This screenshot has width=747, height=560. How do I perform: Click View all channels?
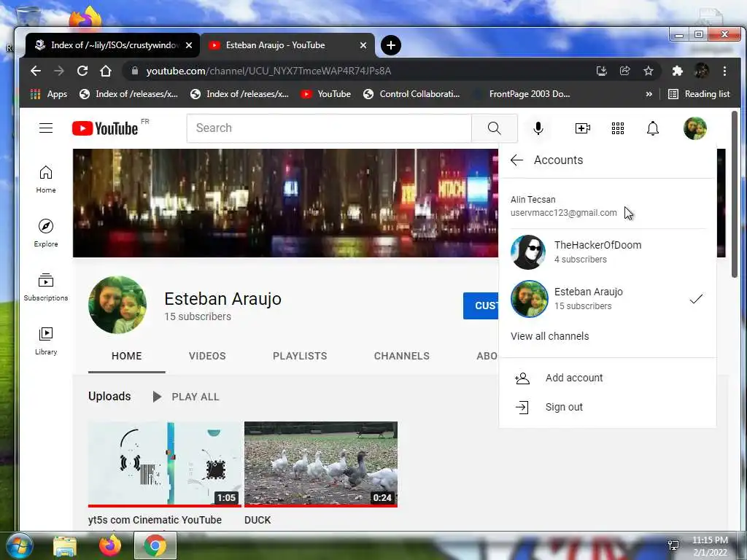pyautogui.click(x=550, y=336)
